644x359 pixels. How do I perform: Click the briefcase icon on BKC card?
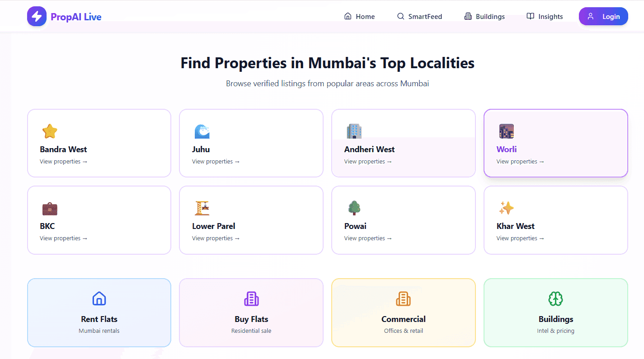[x=50, y=209]
